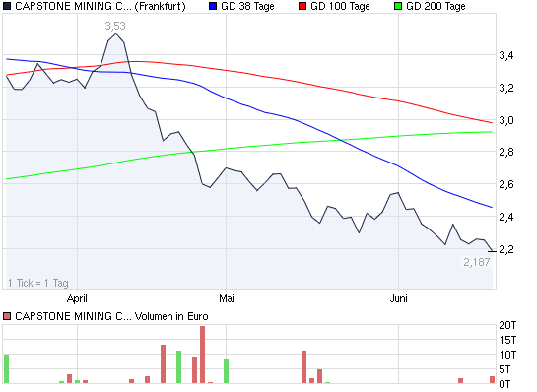This screenshot has width=537, height=392.
Task: Click the 'Volumen in Euro' legend text
Action: [x=171, y=316]
